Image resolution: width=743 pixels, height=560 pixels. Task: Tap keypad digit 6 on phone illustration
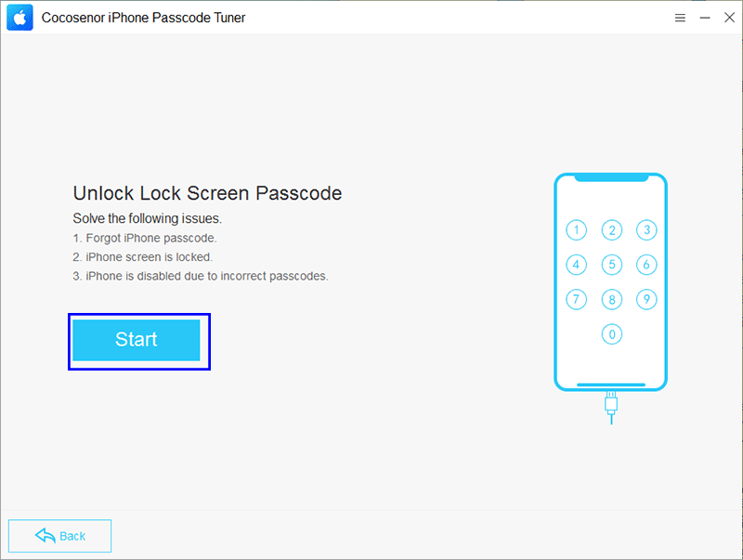coord(646,265)
